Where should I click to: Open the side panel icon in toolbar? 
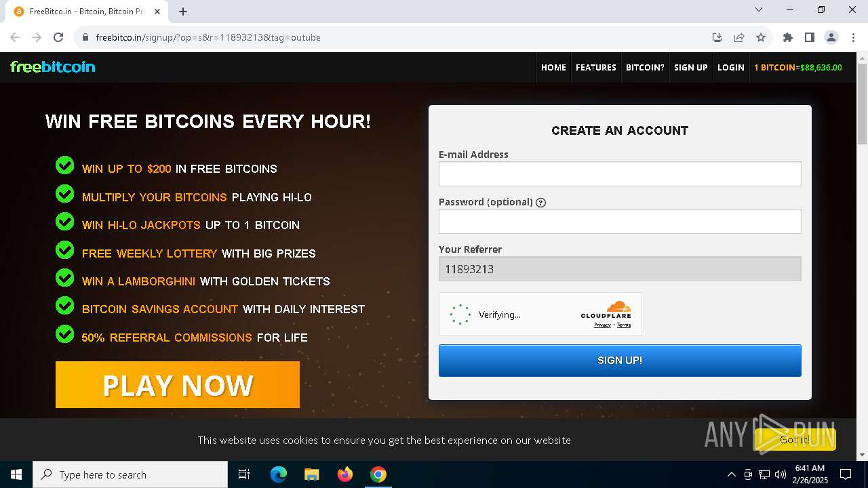tap(809, 37)
